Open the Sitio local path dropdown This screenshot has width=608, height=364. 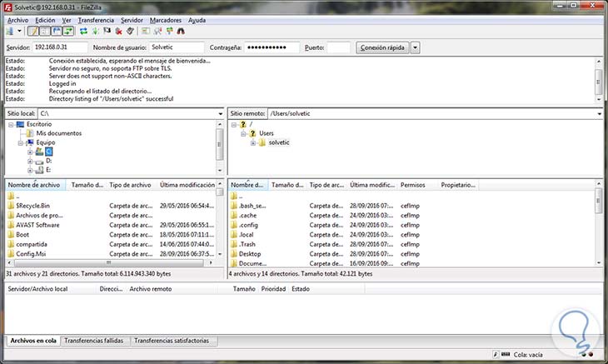[x=220, y=113]
